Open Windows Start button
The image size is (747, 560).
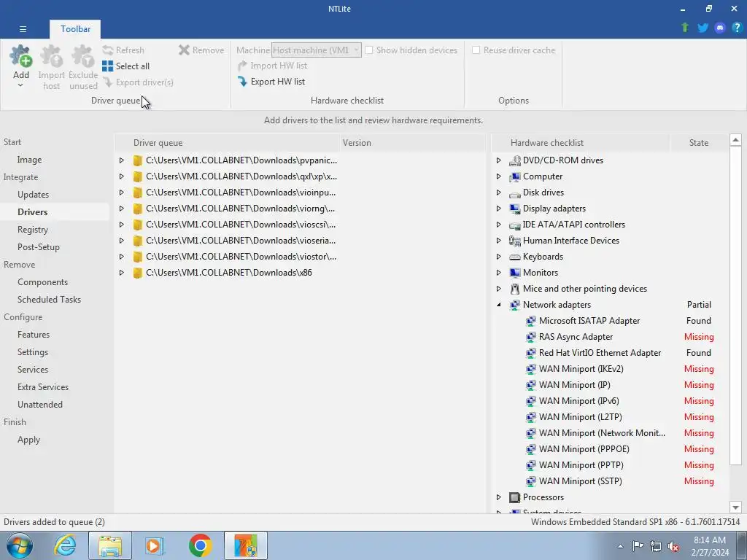point(19,545)
